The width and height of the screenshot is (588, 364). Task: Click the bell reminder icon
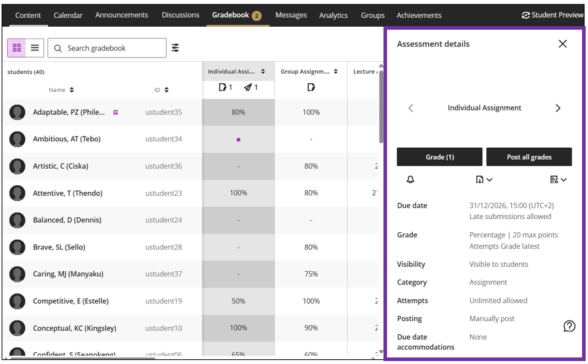(411, 180)
